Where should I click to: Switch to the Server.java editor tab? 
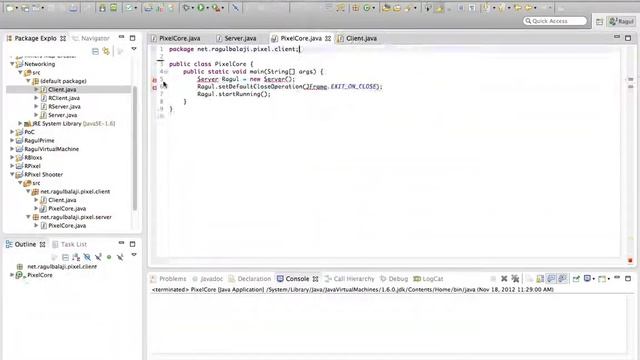coord(236,38)
